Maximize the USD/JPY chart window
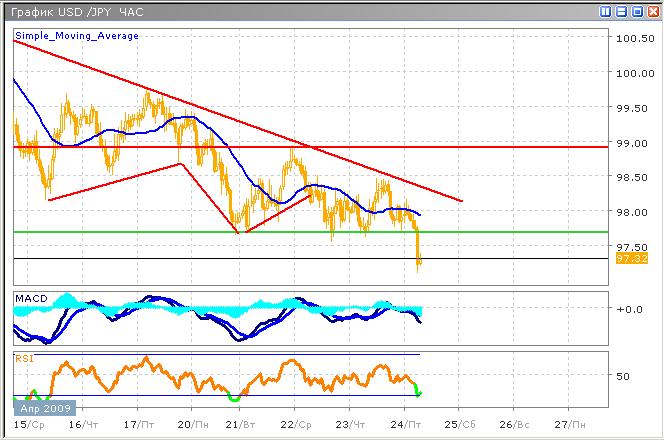Image resolution: width=664 pixels, height=440 pixels. click(635, 12)
